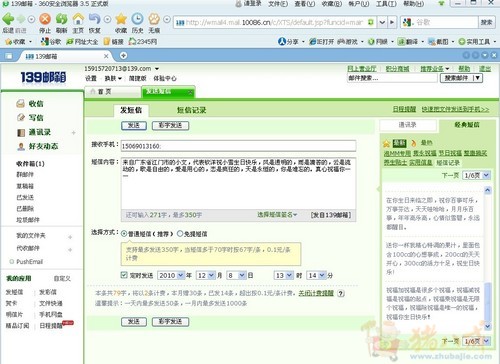500x364 pixels.
Task: Open the 推荐业务 dropdown link
Action: click(x=435, y=69)
